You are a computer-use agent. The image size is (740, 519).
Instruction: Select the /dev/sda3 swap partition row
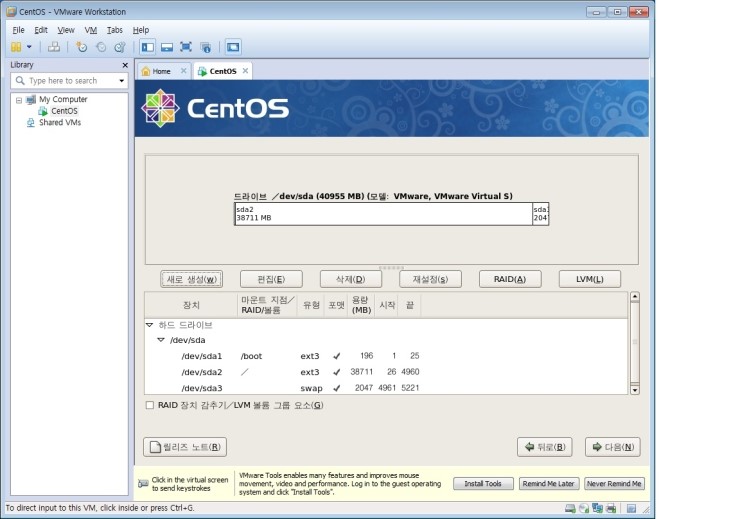point(386,388)
